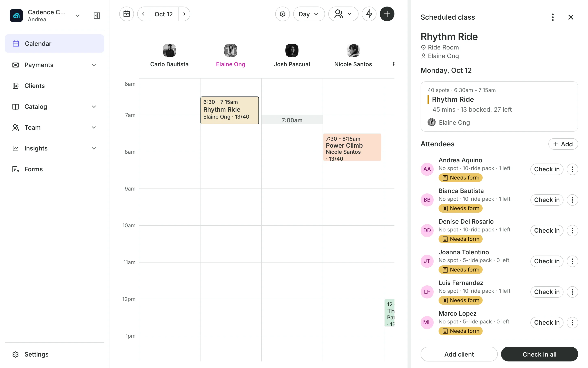This screenshot has height=368, width=588.
Task: Select Carlo Bautista staff avatar
Action: point(169,50)
